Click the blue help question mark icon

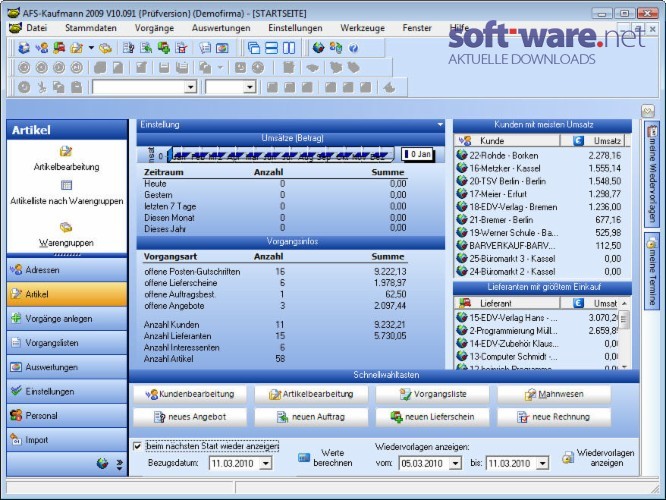click(x=353, y=48)
